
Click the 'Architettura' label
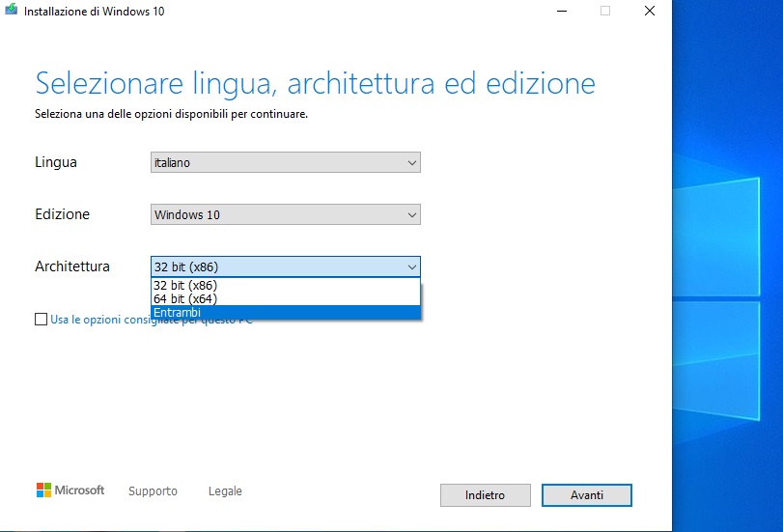(72, 266)
